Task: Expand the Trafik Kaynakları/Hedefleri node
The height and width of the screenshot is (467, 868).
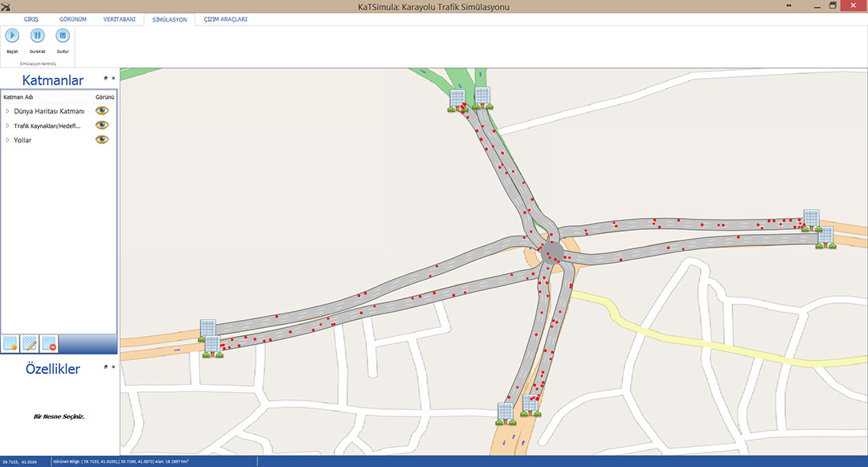Action: (7, 125)
